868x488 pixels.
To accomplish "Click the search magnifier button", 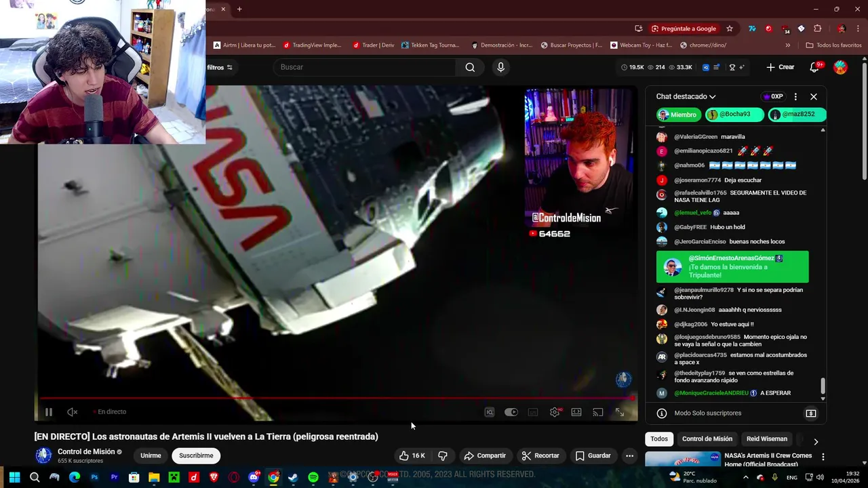I will (470, 67).
